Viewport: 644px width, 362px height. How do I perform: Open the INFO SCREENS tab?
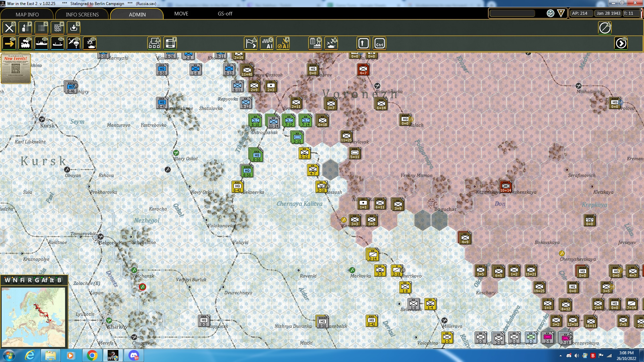[82, 14]
